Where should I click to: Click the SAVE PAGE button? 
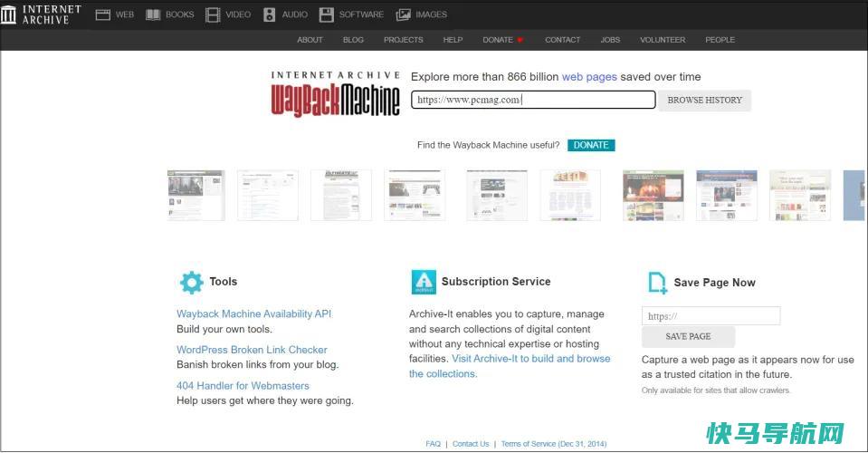tap(688, 337)
